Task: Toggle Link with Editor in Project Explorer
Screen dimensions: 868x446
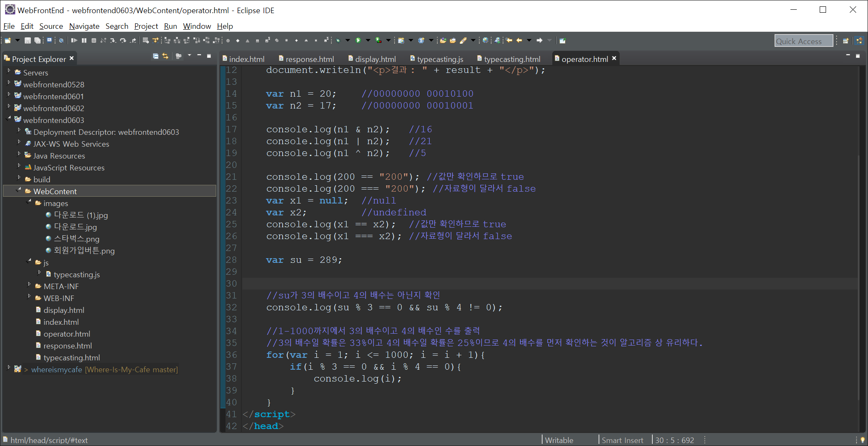Action: (x=165, y=56)
